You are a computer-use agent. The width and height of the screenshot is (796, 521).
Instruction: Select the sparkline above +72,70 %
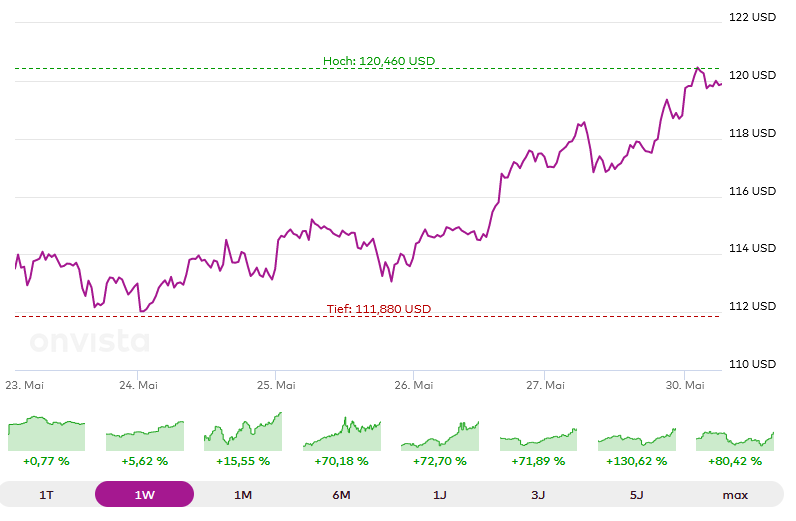click(440, 434)
